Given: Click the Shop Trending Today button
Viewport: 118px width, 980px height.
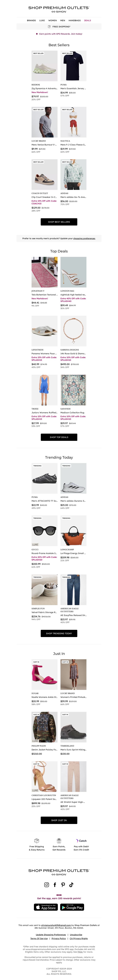Looking at the screenshot, I should [x=59, y=633].
